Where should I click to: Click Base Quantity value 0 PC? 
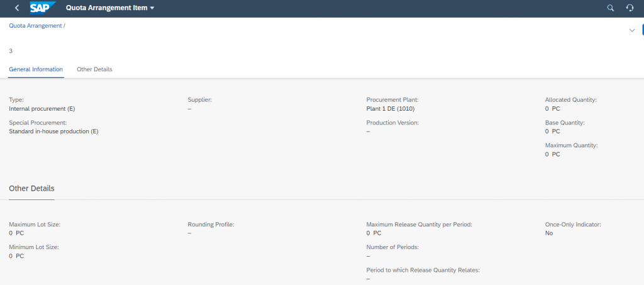[552, 131]
